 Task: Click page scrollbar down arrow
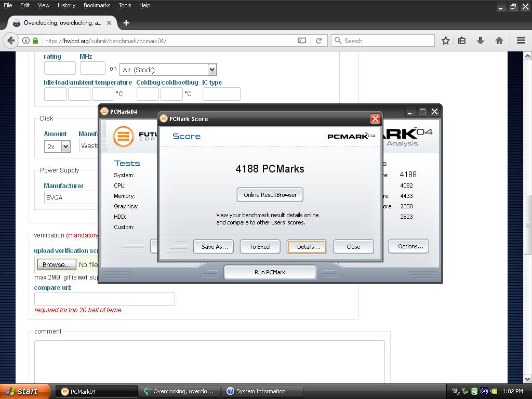coord(528,379)
